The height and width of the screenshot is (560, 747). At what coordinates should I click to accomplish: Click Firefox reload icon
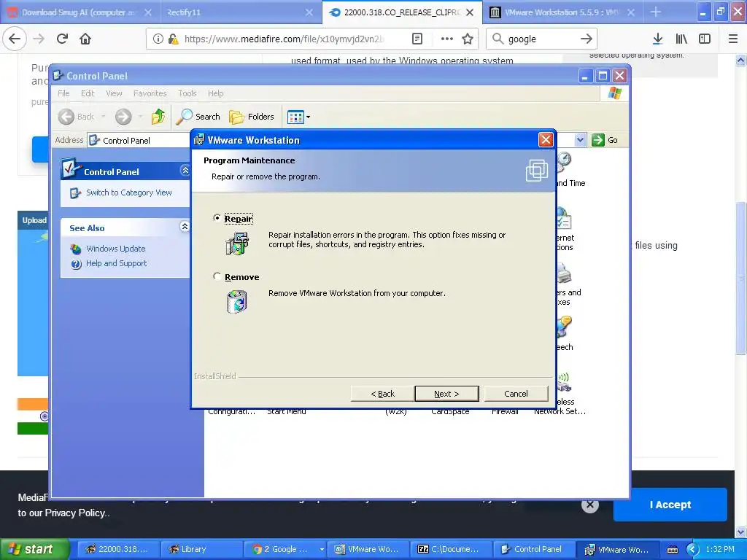pos(63,39)
